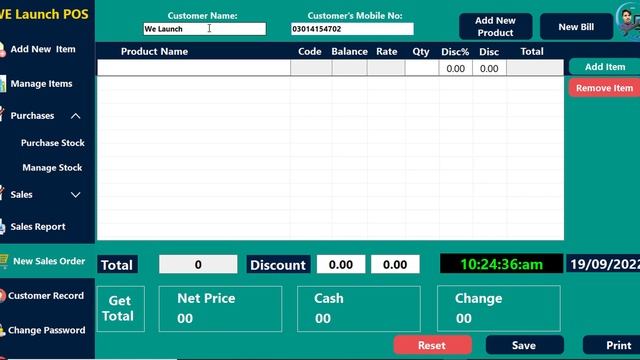640x360 pixels.
Task: Click the 19/09/2022 date display
Action: coord(603,264)
